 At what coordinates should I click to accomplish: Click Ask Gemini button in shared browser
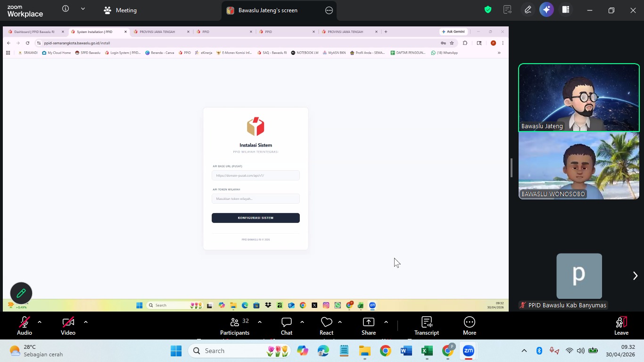pyautogui.click(x=453, y=32)
